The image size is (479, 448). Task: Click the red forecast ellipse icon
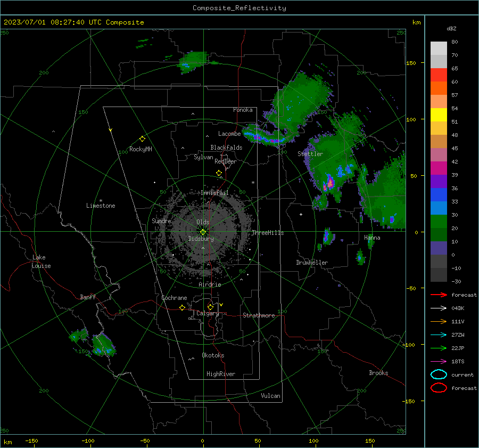coord(439,388)
